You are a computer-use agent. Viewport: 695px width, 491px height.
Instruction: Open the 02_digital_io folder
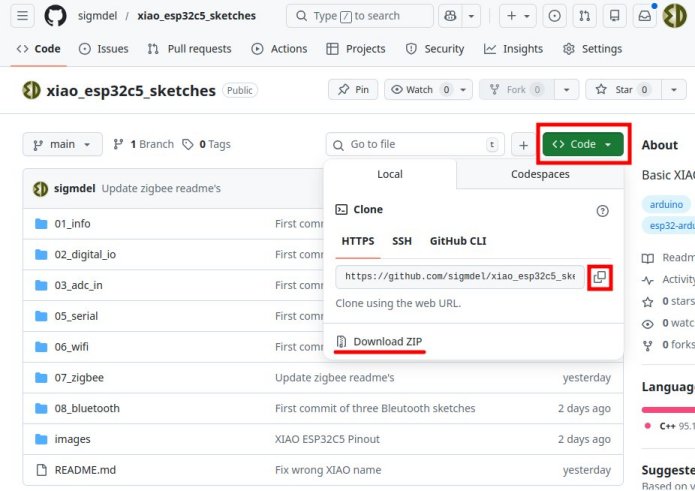[x=85, y=254]
